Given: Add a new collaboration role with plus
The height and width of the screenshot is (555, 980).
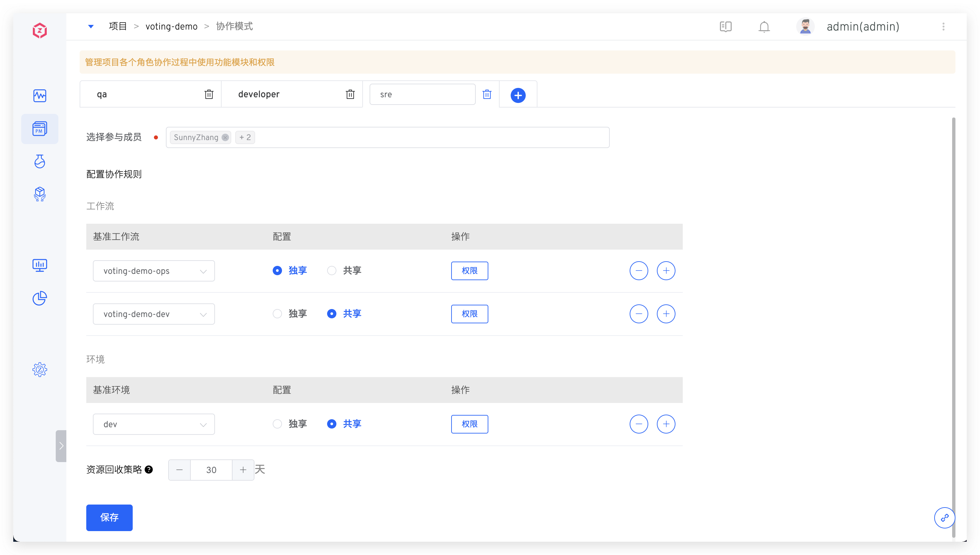Looking at the screenshot, I should [518, 95].
